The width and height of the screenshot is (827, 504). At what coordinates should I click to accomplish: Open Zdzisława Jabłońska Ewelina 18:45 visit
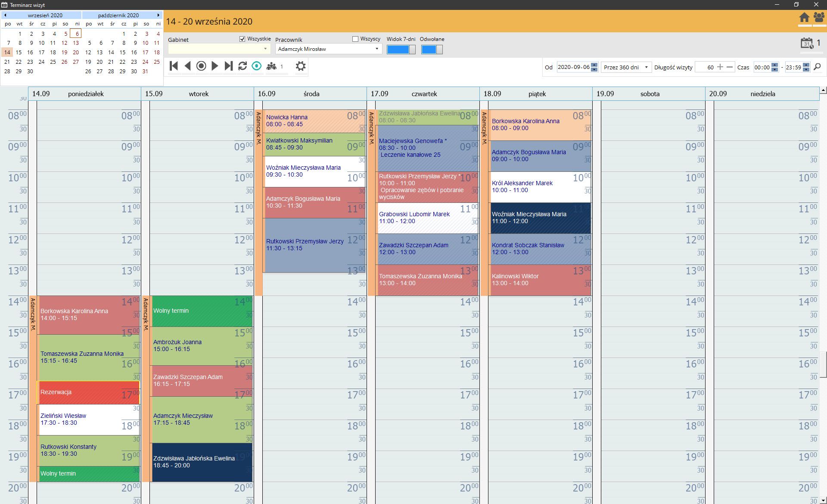coord(202,462)
